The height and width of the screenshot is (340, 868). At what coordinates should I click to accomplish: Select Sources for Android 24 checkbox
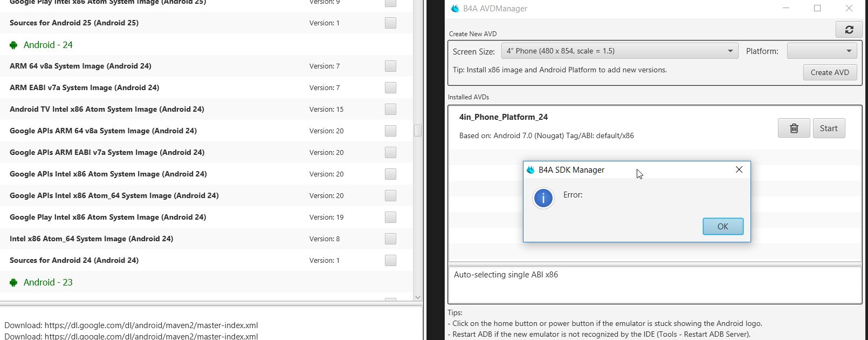click(x=390, y=261)
